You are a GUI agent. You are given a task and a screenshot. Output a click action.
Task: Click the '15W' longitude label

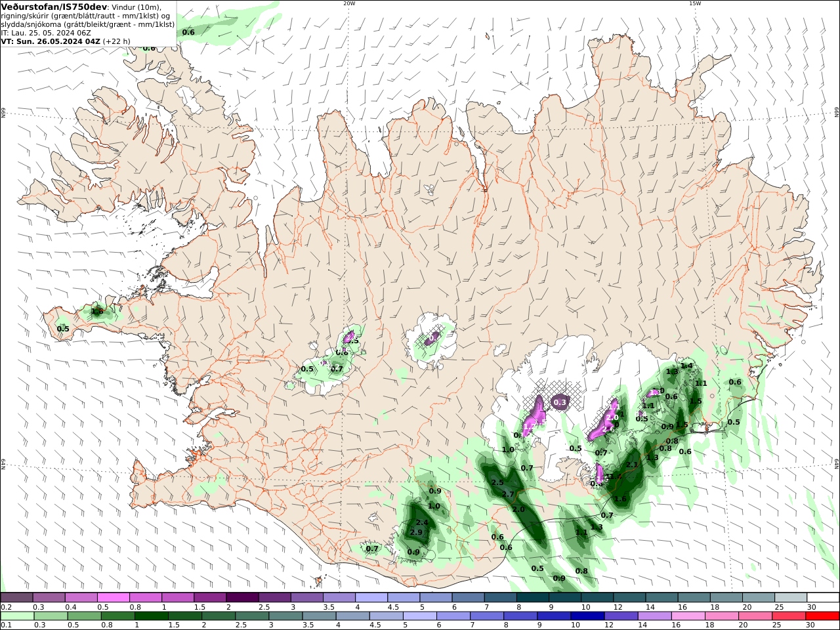click(x=694, y=3)
